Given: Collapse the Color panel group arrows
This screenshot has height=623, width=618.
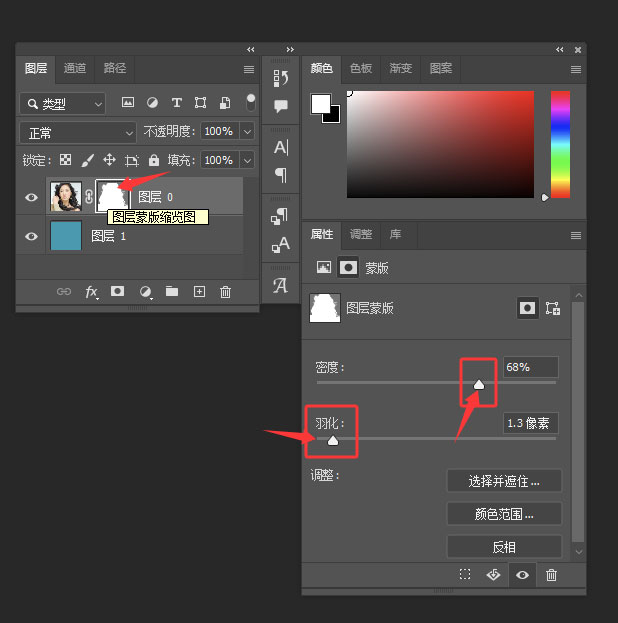Looking at the screenshot, I should point(560,49).
